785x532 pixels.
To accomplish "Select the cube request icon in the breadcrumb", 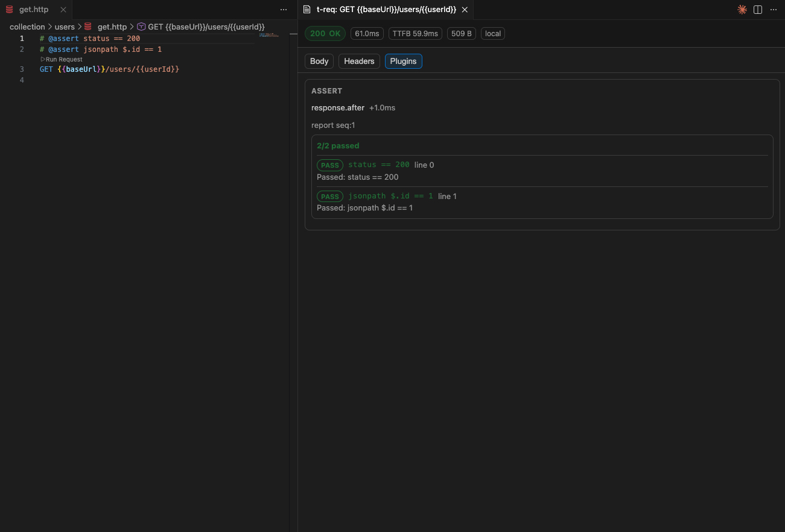I will pos(140,27).
